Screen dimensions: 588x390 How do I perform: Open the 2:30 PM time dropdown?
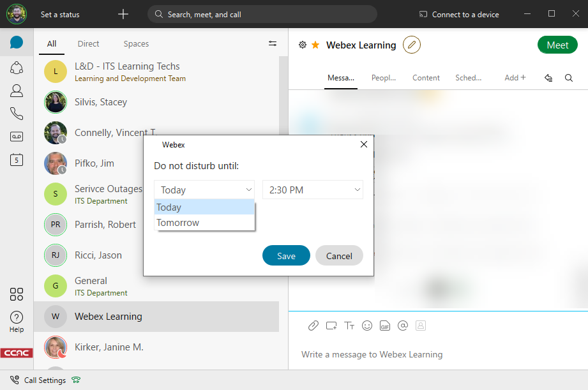pyautogui.click(x=312, y=190)
